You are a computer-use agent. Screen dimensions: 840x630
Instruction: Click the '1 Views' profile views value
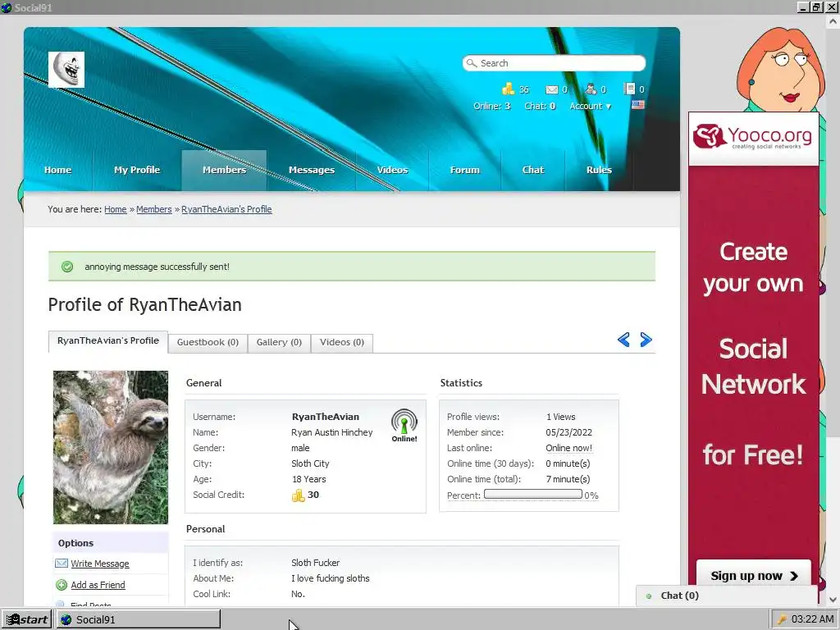560,417
